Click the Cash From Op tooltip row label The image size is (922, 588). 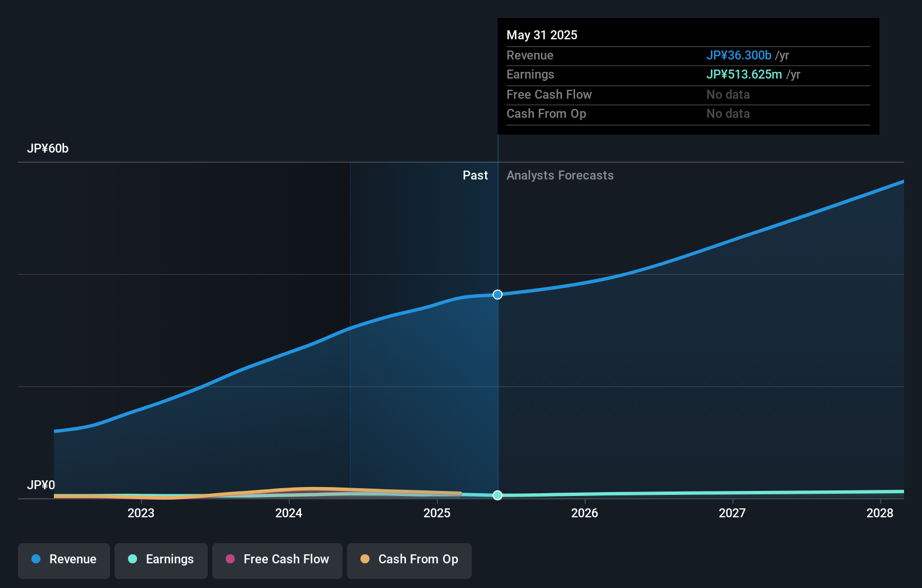[546, 113]
